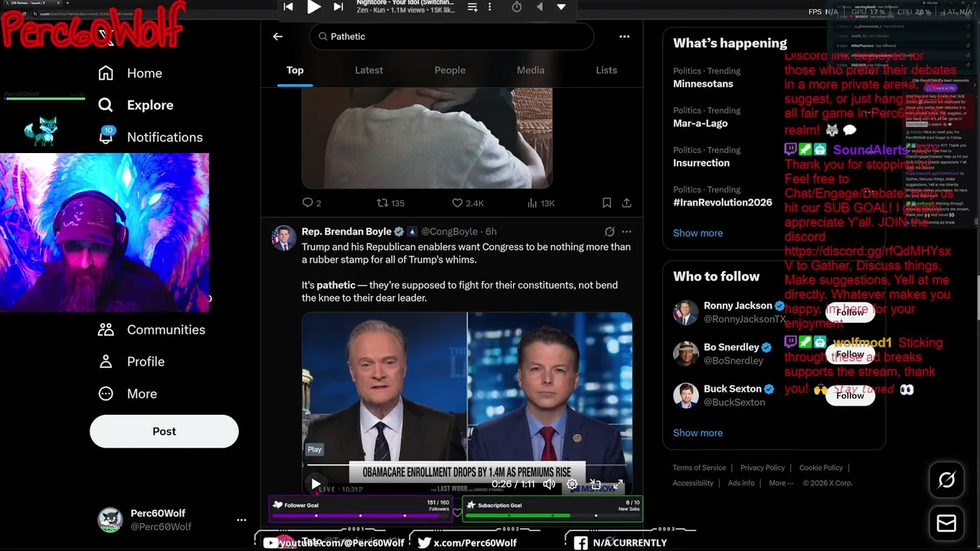Click the Pathetic search field
980x551 pixels.
pyautogui.click(x=452, y=36)
